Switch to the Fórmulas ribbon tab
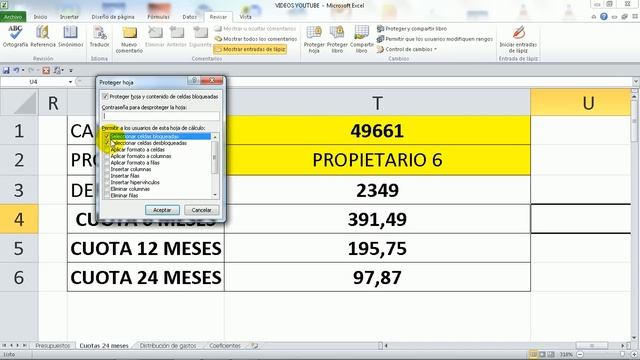The image size is (640, 360). [x=158, y=17]
